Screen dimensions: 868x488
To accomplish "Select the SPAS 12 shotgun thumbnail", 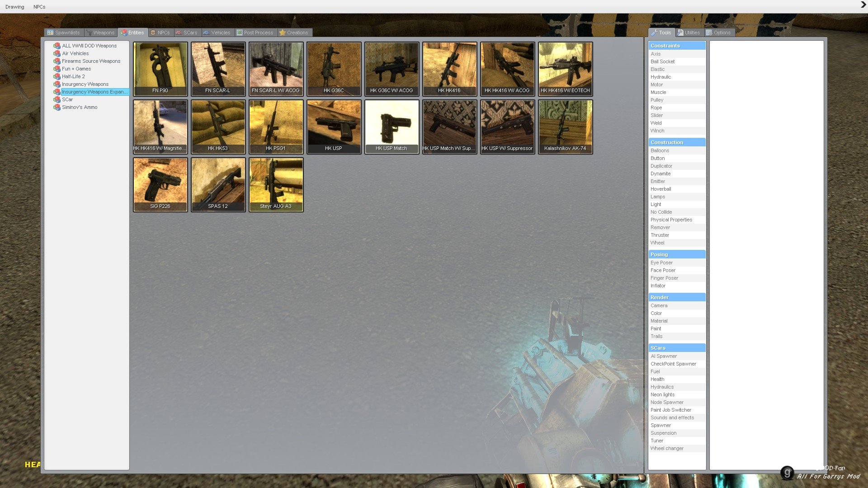I will pos(218,184).
